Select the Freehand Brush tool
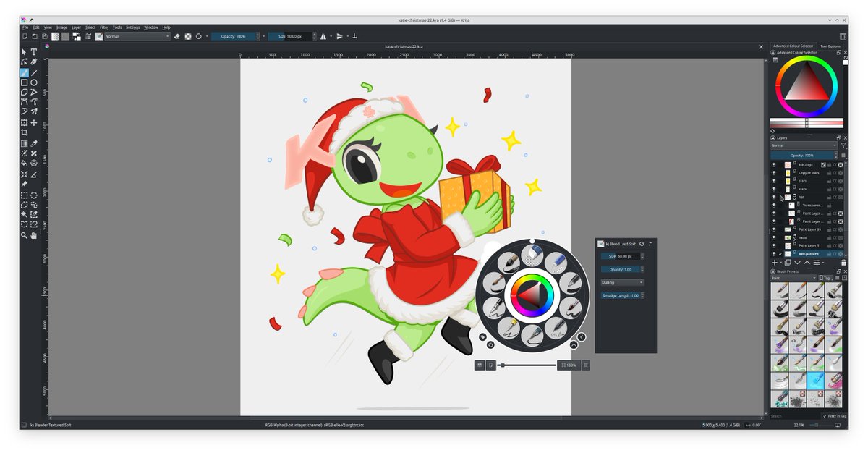 [24, 72]
